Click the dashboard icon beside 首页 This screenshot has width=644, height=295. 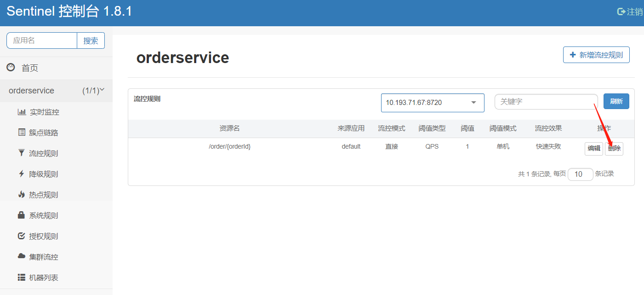[11, 67]
